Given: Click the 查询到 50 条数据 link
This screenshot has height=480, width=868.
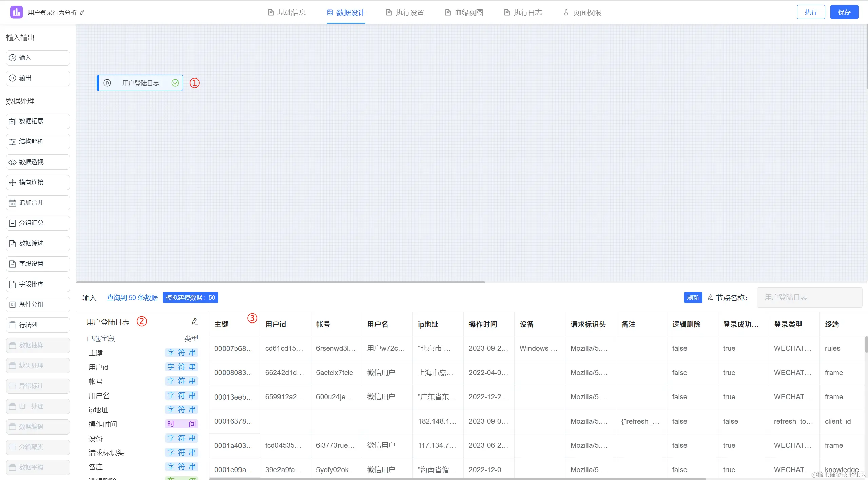Looking at the screenshot, I should tap(132, 297).
